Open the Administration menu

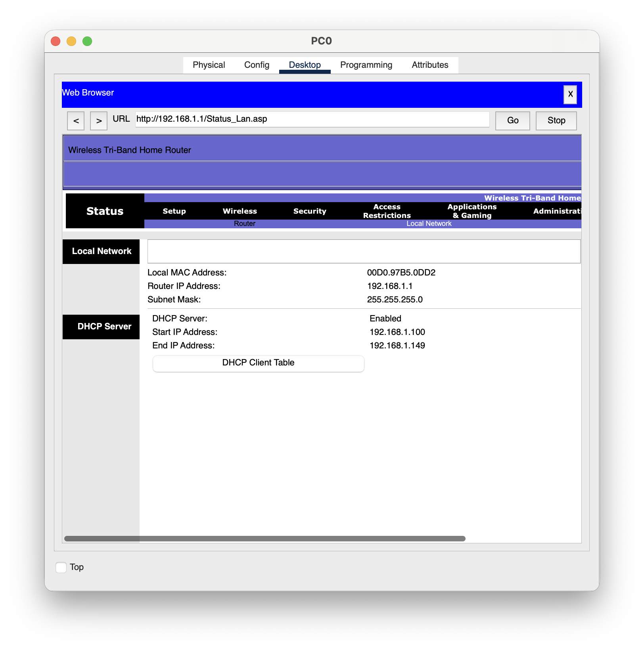coord(557,211)
